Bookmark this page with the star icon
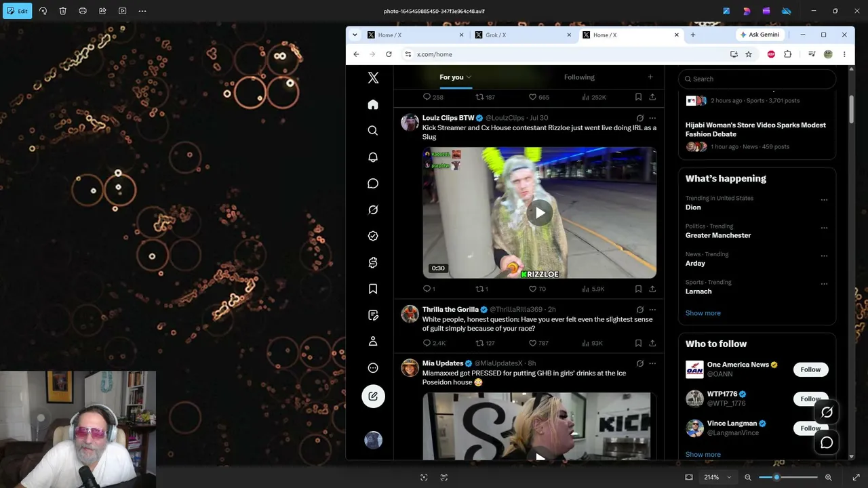868x488 pixels. tap(749, 54)
